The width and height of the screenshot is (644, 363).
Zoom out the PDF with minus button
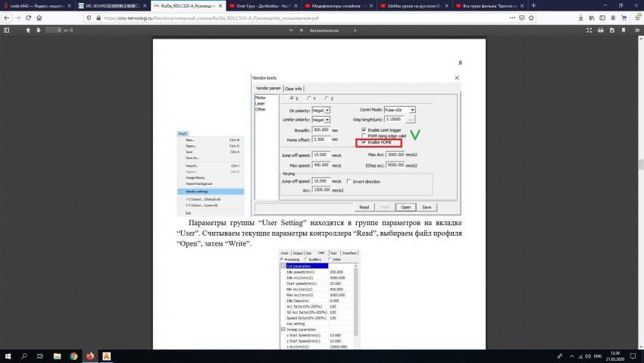(292, 30)
